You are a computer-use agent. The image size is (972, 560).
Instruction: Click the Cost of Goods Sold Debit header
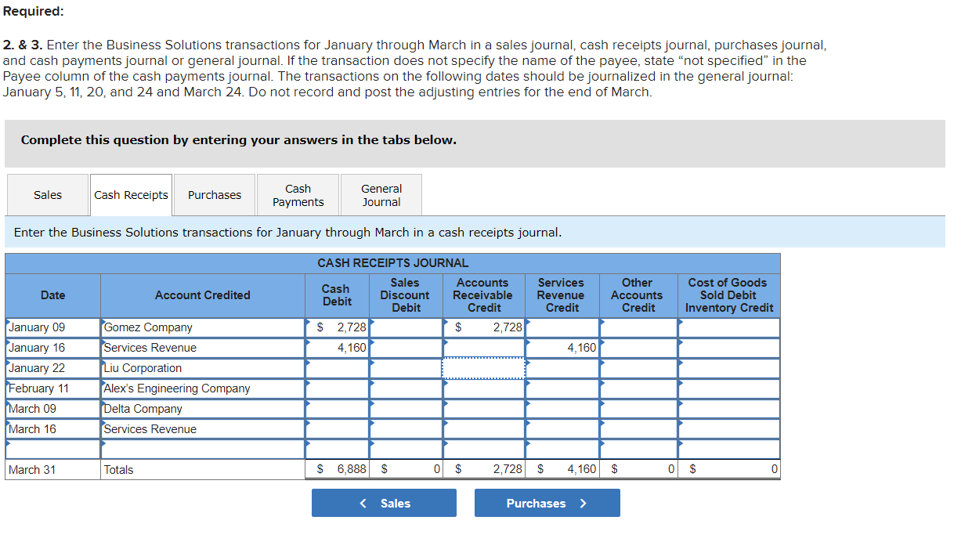point(729,295)
